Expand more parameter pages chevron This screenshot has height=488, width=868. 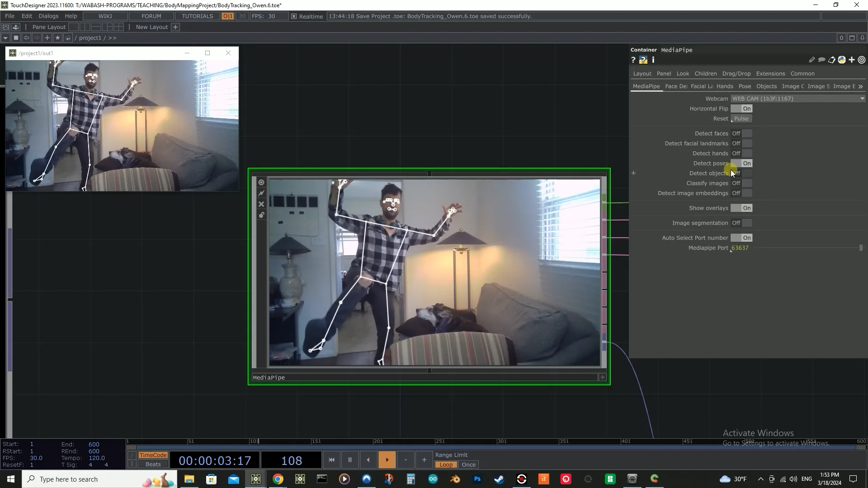(x=860, y=86)
